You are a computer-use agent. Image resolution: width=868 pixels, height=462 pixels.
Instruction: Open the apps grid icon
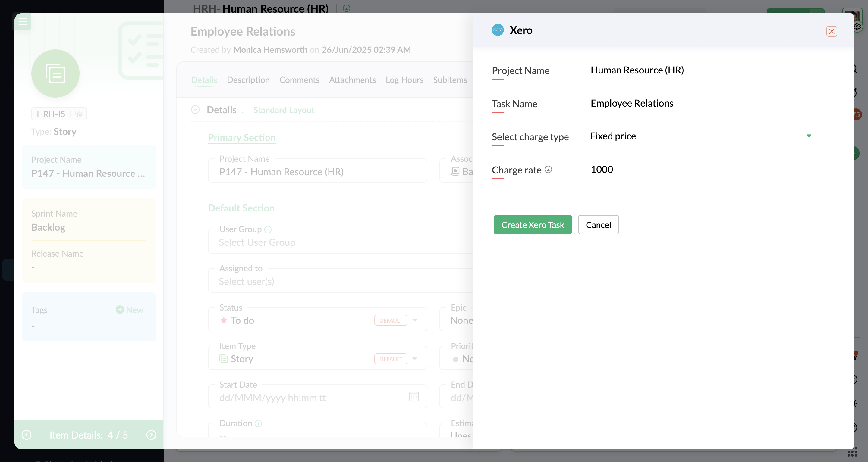852,452
